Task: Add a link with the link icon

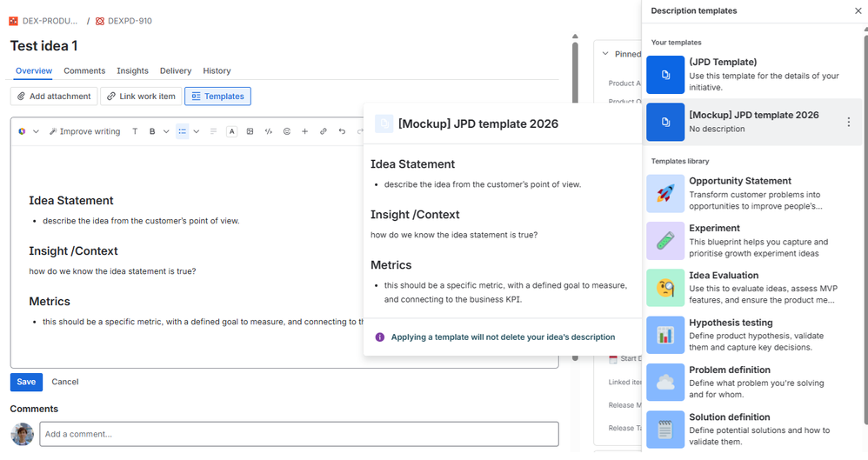Action: point(324,131)
